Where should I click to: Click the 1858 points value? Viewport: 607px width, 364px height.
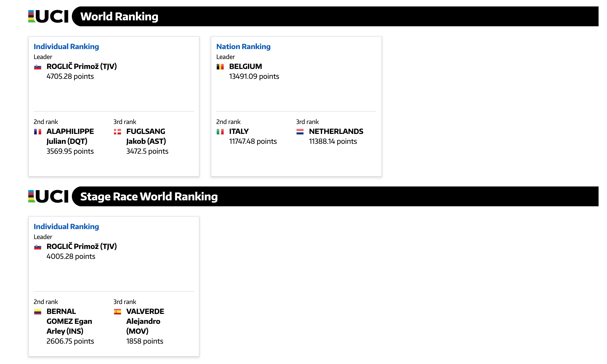145,341
